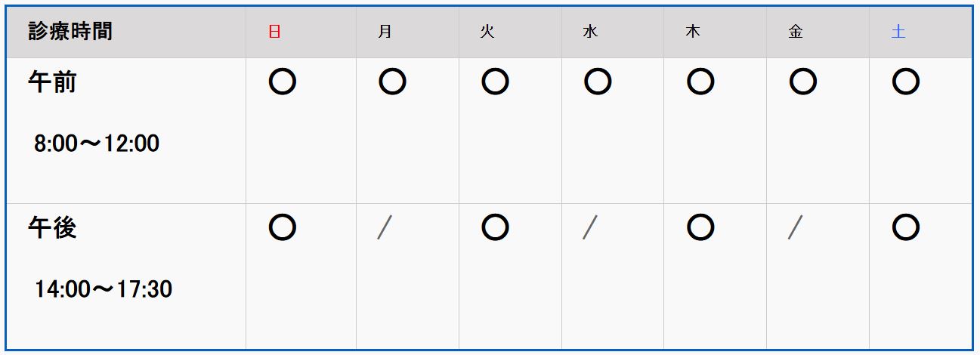
Task: Click the Wednesday morning circle mark
Action: (x=597, y=82)
